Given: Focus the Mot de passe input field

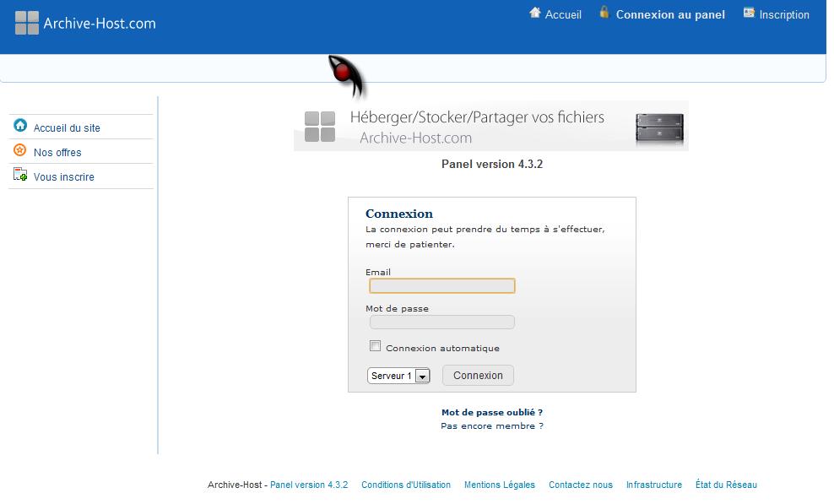Looking at the screenshot, I should (x=442, y=322).
